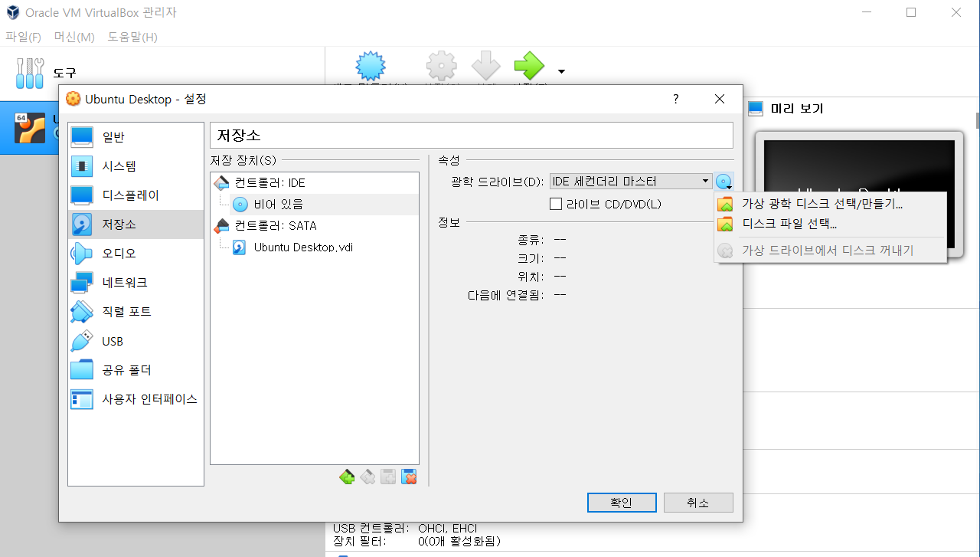Open the 머신(M) menu
This screenshot has width=980, height=557.
(74, 37)
